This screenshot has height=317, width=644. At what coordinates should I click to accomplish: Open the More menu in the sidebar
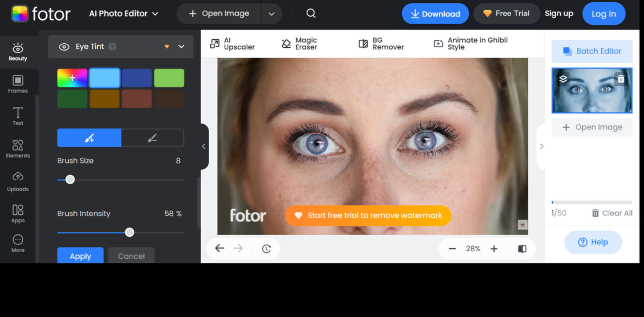pyautogui.click(x=18, y=243)
